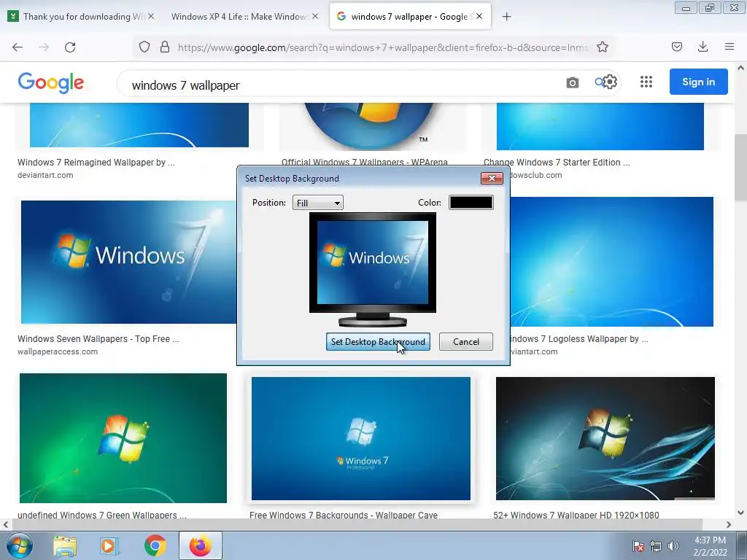Reload the current page
Image resolution: width=747 pixels, height=560 pixels.
pos(70,47)
